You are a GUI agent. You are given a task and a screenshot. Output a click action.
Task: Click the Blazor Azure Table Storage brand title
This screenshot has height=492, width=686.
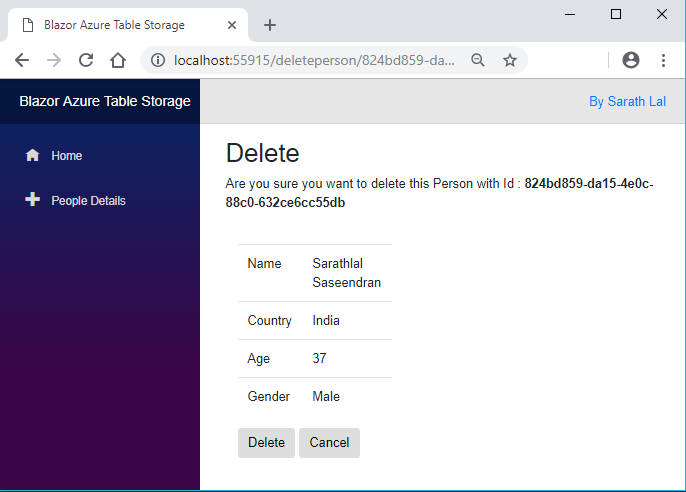(x=105, y=101)
